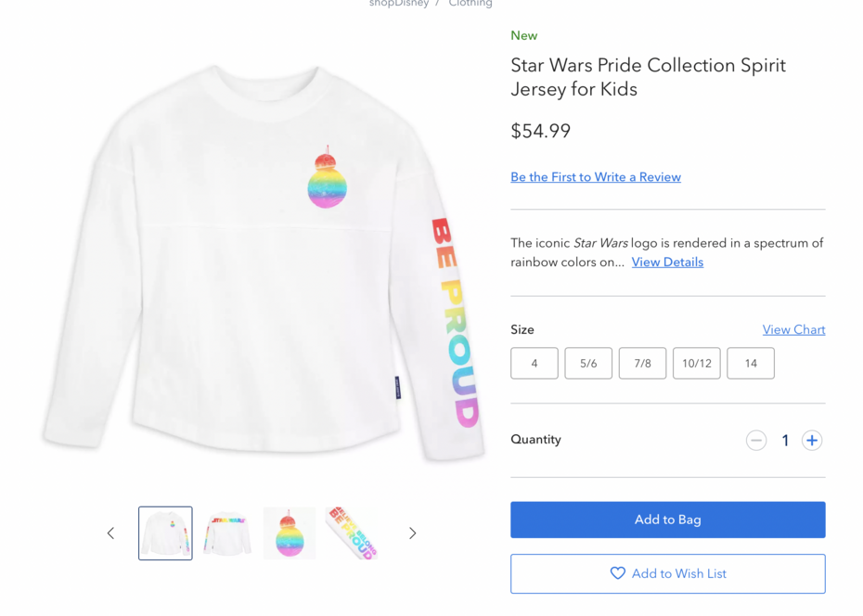Expand description via View Details link
Viewport: 863px width, 616px height.
[x=667, y=263]
